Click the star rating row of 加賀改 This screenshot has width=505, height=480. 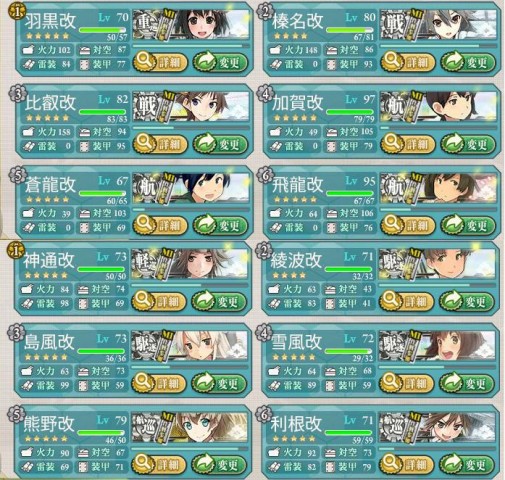[x=295, y=117]
